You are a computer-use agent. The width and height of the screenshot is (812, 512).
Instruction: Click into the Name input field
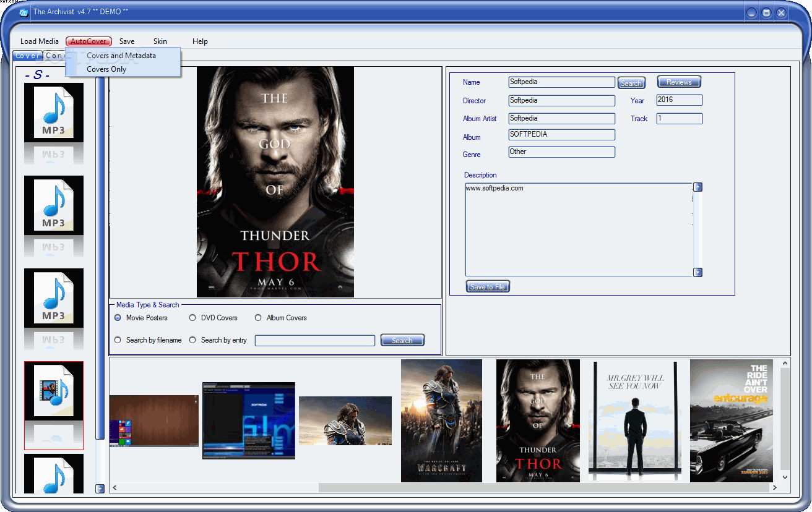[562, 82]
